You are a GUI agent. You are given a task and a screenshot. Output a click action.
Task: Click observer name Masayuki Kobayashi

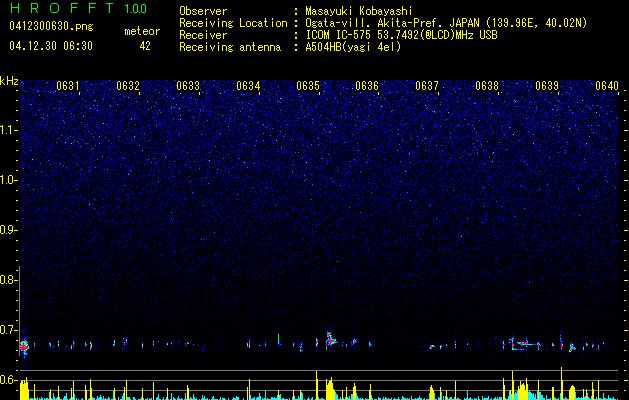(359, 11)
